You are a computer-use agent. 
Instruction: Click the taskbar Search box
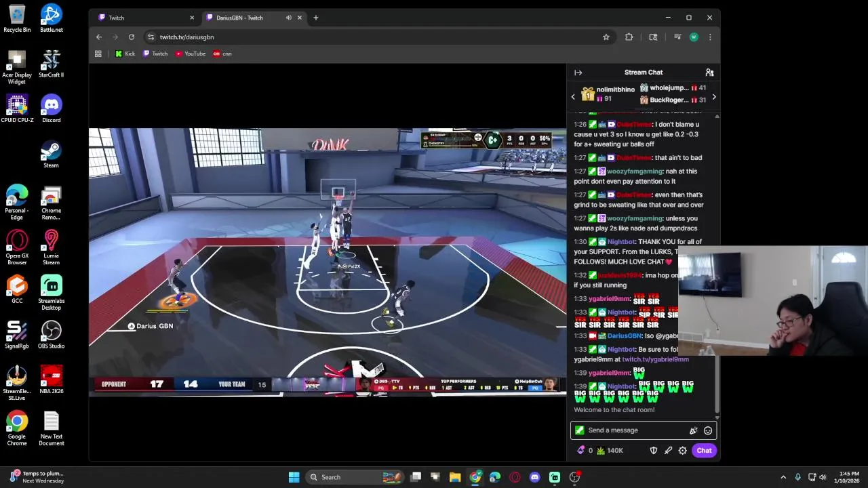(354, 477)
